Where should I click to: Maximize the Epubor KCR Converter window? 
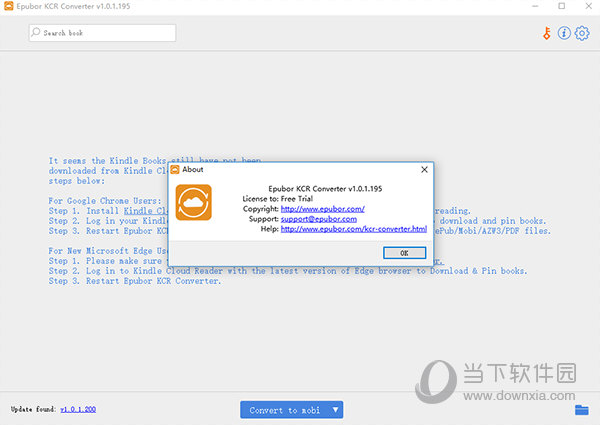coord(562,6)
